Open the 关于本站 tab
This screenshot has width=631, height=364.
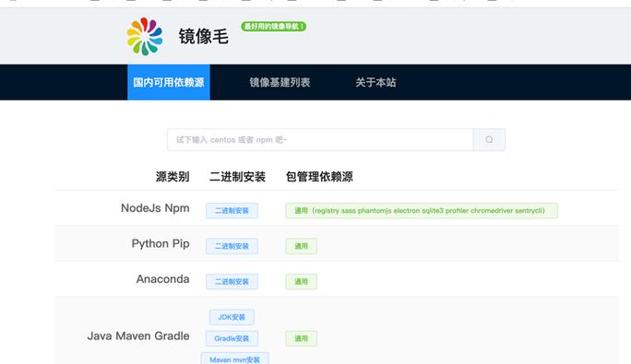coord(375,82)
